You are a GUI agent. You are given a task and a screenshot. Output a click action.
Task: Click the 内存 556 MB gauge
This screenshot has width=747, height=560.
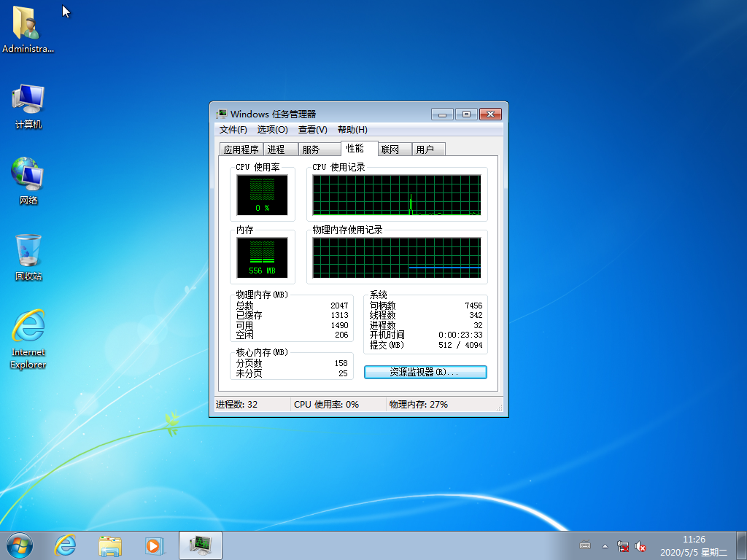point(262,257)
